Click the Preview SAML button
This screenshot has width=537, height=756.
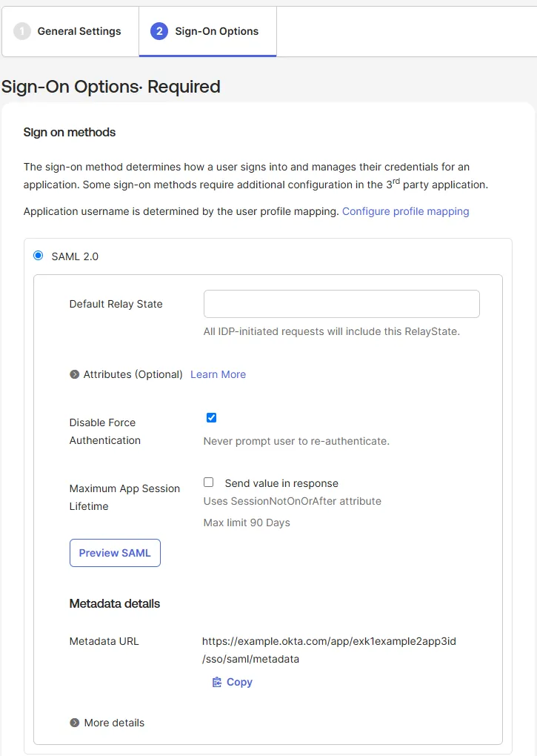click(x=115, y=553)
